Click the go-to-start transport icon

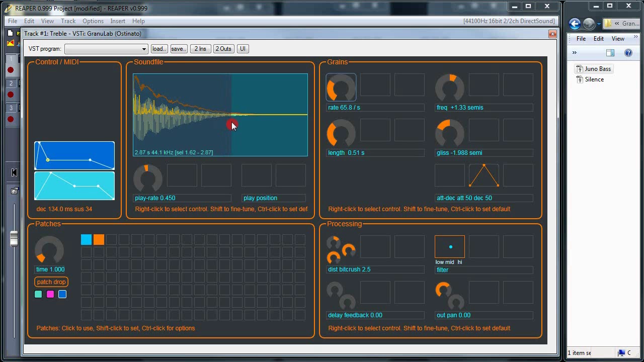[14, 172]
